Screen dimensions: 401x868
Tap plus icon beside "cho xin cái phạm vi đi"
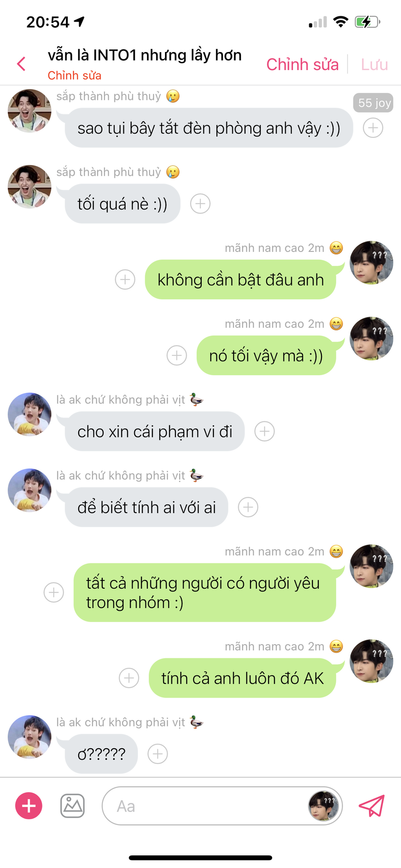pos(264,432)
